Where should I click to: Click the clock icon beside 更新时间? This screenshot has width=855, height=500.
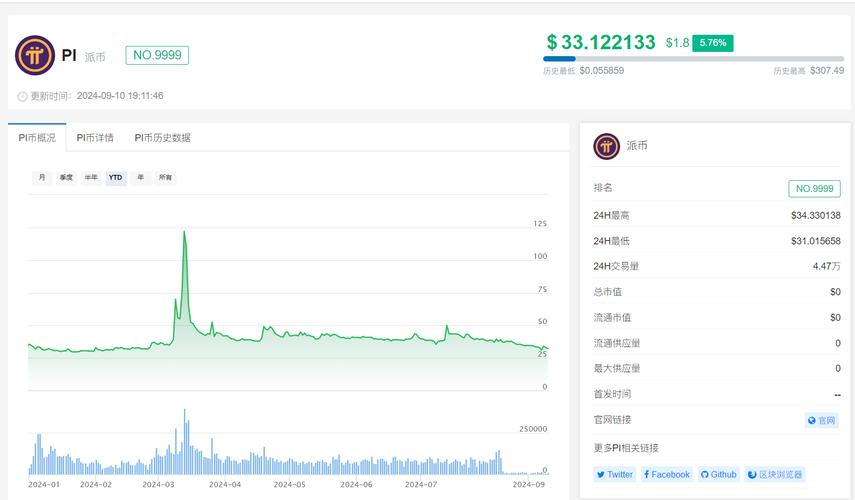coord(22,96)
